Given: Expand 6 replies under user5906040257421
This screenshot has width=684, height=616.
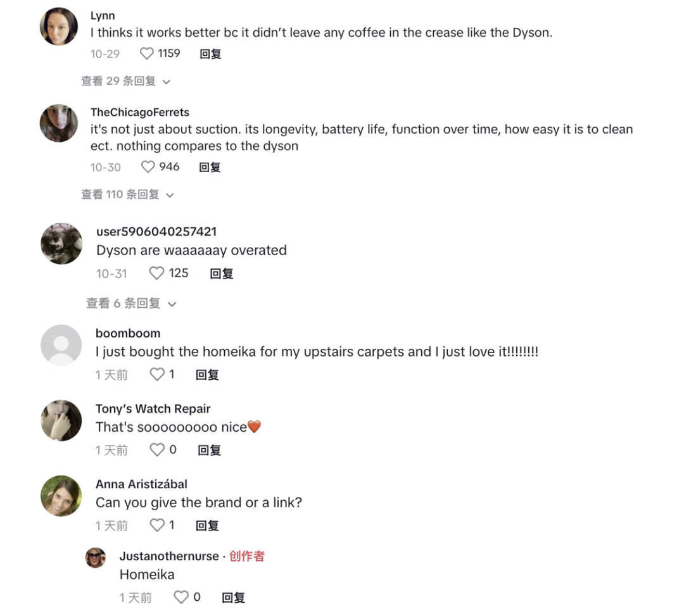Looking at the screenshot, I should [x=131, y=303].
